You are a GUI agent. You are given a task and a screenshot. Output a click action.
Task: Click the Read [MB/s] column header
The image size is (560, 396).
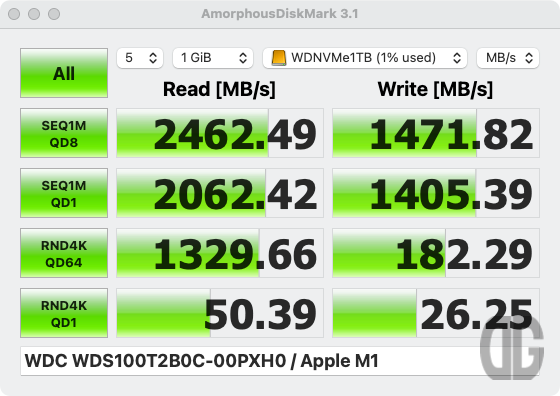[x=219, y=89]
